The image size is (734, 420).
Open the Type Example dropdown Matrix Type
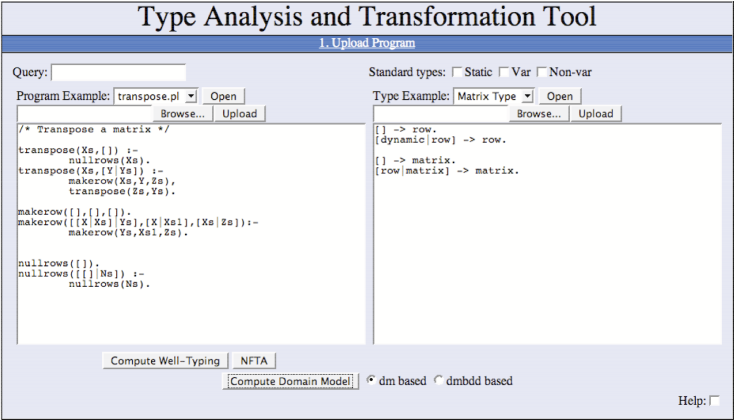[x=494, y=96]
